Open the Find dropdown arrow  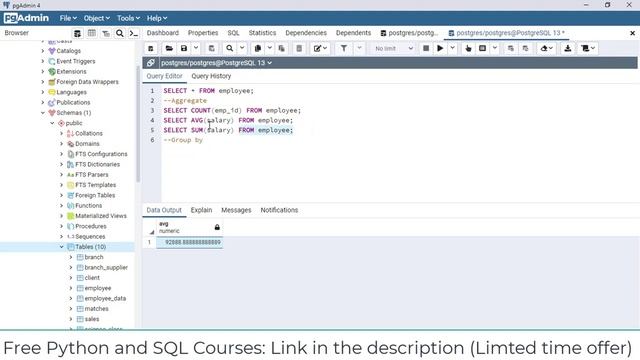pos(242,48)
